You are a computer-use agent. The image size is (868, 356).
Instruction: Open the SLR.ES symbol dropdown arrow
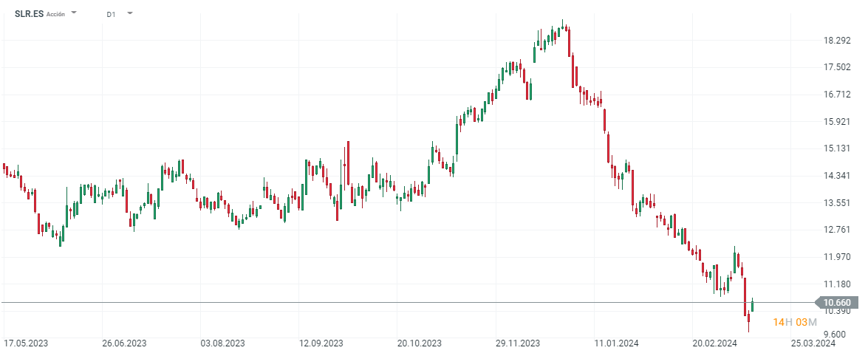tap(74, 13)
